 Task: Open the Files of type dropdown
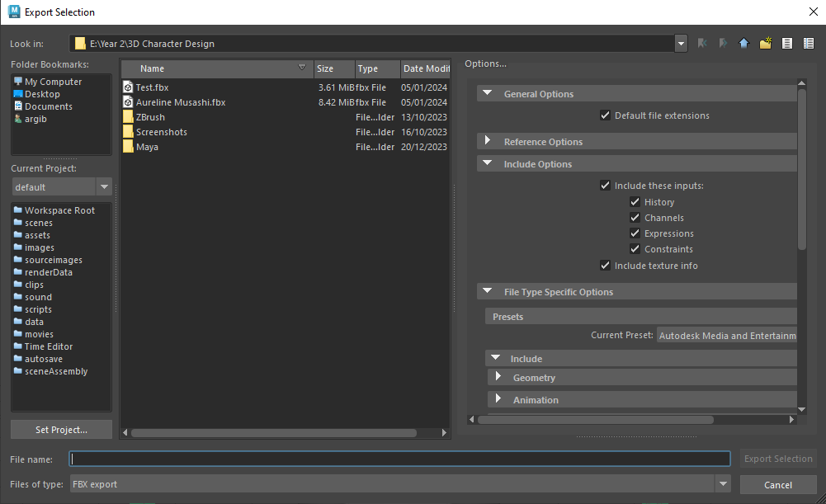tap(723, 484)
